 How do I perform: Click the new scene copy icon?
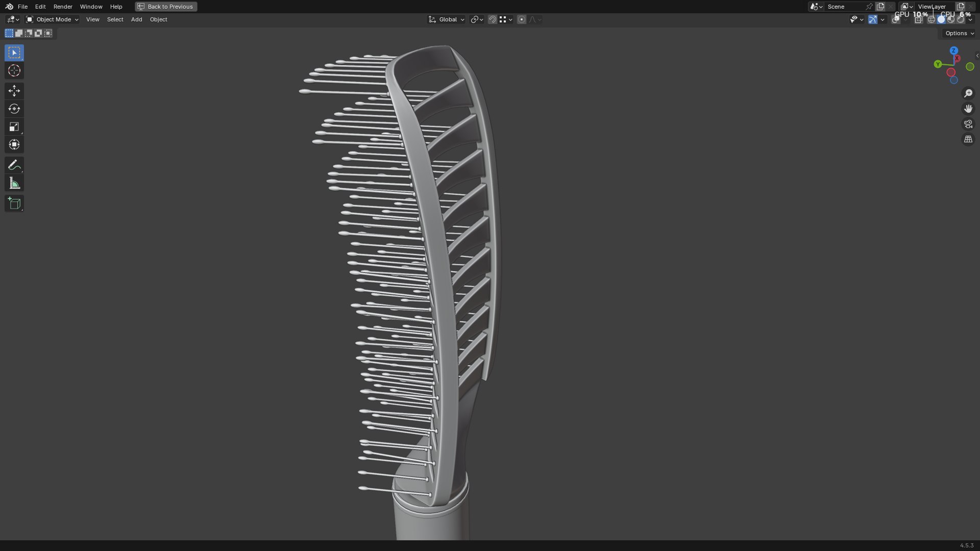[880, 7]
